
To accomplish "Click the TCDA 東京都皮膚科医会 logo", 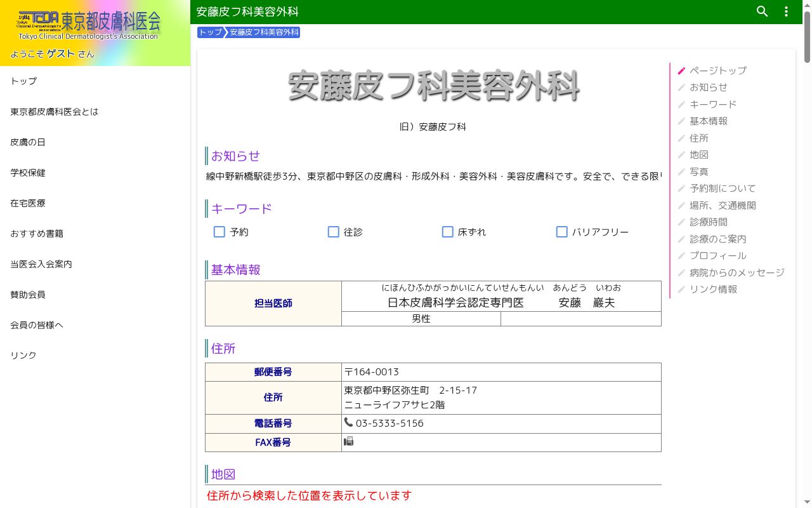I will (x=89, y=25).
